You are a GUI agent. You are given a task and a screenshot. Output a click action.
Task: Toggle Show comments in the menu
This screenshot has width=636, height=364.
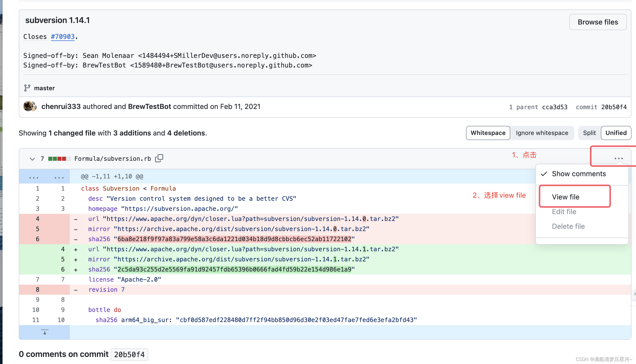pyautogui.click(x=578, y=174)
